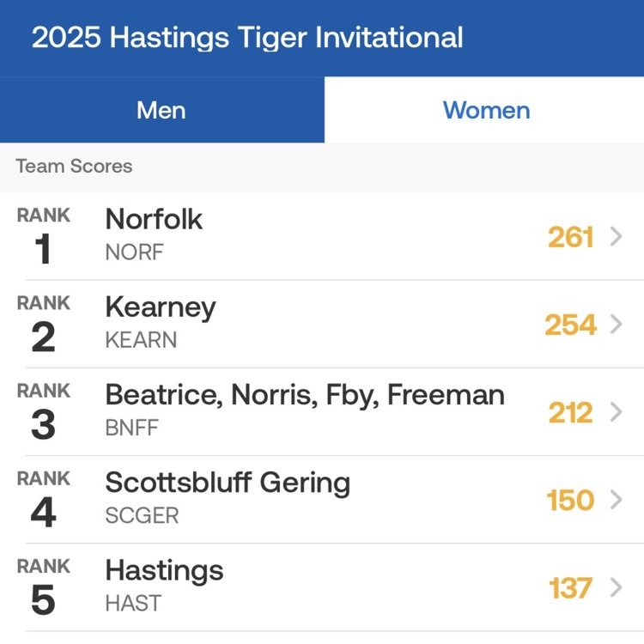Open Kearney details via chevron arrow
Screen dimensions: 644x644
pos(616,325)
